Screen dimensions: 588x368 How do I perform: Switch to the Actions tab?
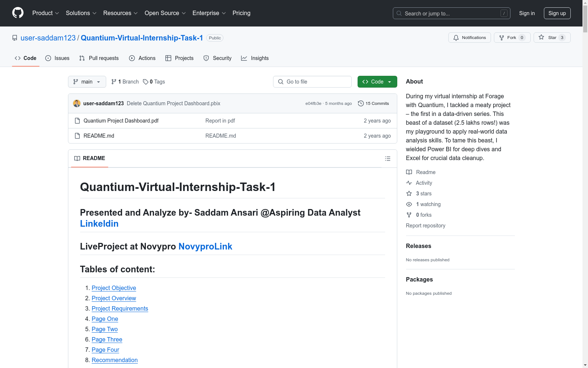[x=142, y=58]
